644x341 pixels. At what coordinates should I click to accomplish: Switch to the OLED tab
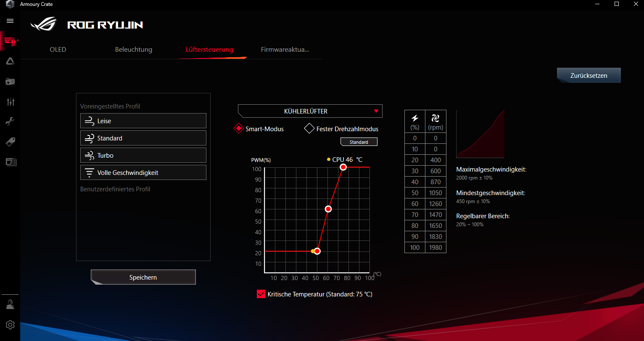58,49
